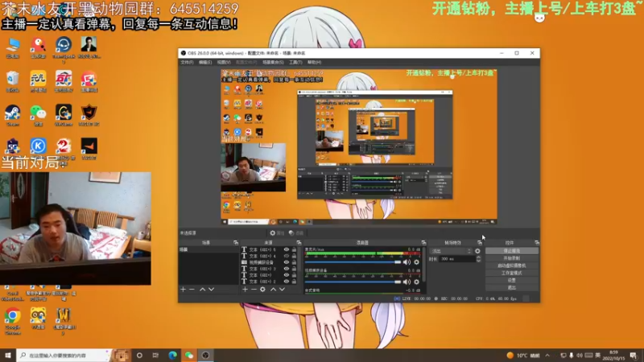This screenshot has height=362, width=644.
Task: Open the 视图(V) View menu in OBS
Action: point(224,63)
